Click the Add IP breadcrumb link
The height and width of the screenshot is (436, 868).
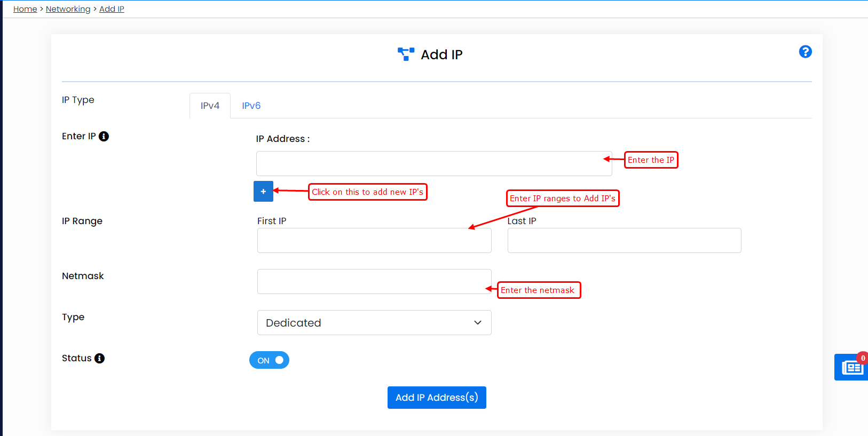pyautogui.click(x=112, y=9)
